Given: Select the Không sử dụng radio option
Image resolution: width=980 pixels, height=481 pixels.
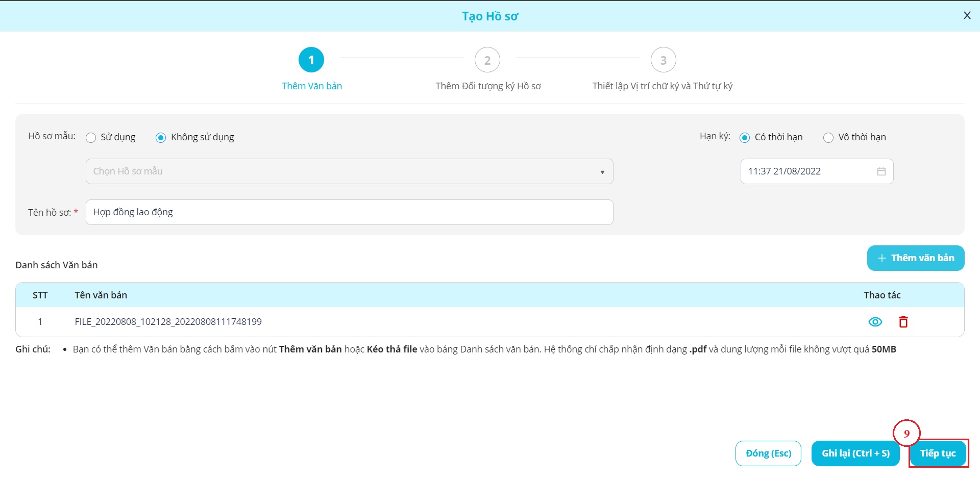Looking at the screenshot, I should point(161,138).
